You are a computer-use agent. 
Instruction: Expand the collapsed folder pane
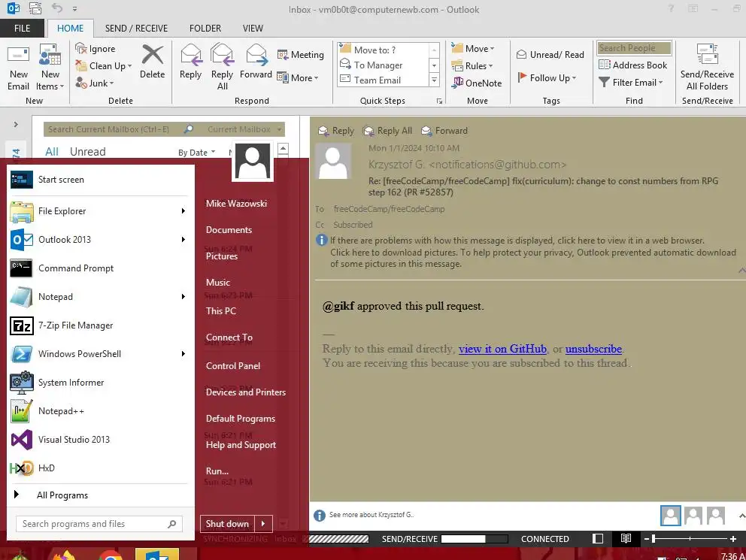[16, 125]
